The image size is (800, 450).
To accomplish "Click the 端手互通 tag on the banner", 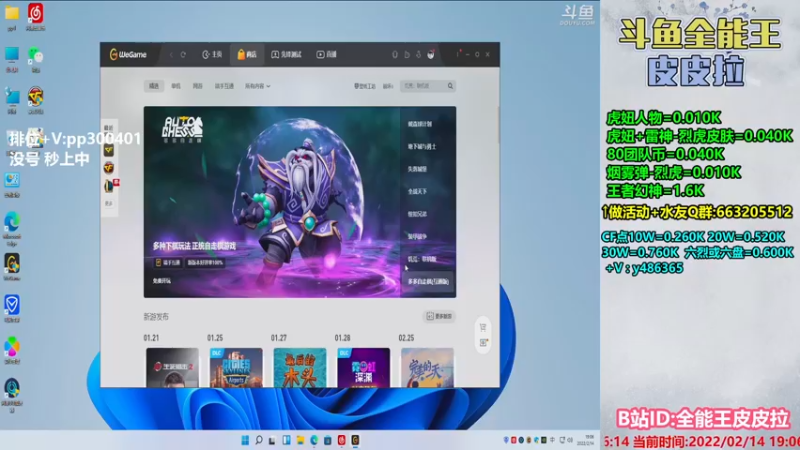I will (x=168, y=263).
